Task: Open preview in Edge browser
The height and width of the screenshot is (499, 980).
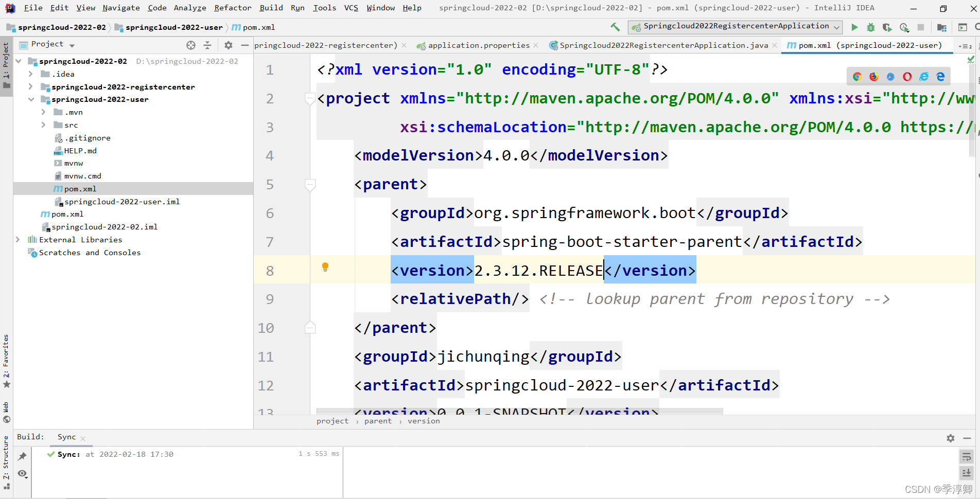Action: pyautogui.click(x=941, y=77)
